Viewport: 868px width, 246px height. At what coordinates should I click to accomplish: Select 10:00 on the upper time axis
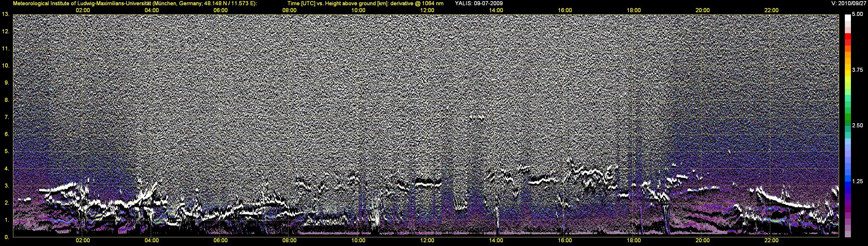pyautogui.click(x=358, y=10)
